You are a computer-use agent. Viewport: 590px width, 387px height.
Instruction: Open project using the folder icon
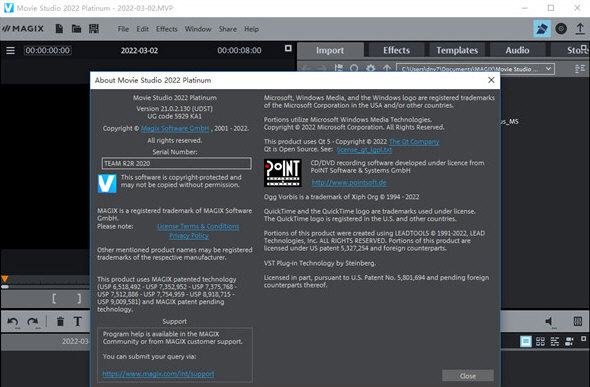tap(76, 29)
